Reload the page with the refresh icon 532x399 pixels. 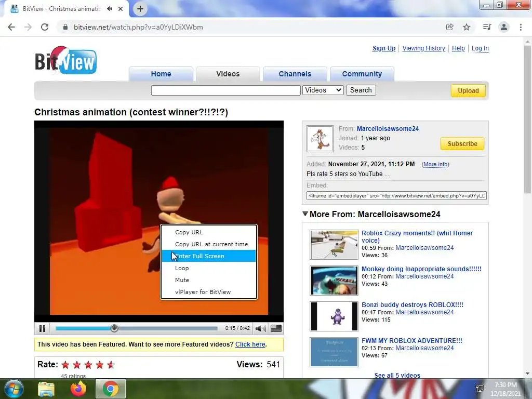pyautogui.click(x=45, y=27)
